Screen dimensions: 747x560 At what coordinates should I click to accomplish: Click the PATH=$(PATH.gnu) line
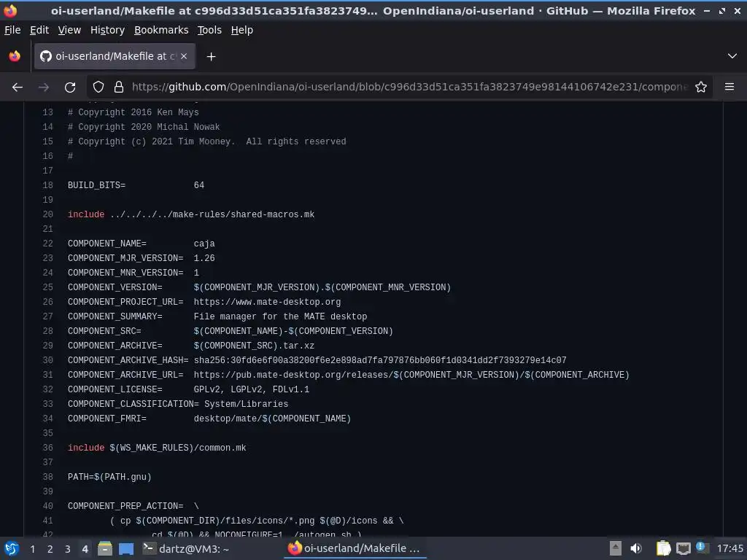[109, 477]
